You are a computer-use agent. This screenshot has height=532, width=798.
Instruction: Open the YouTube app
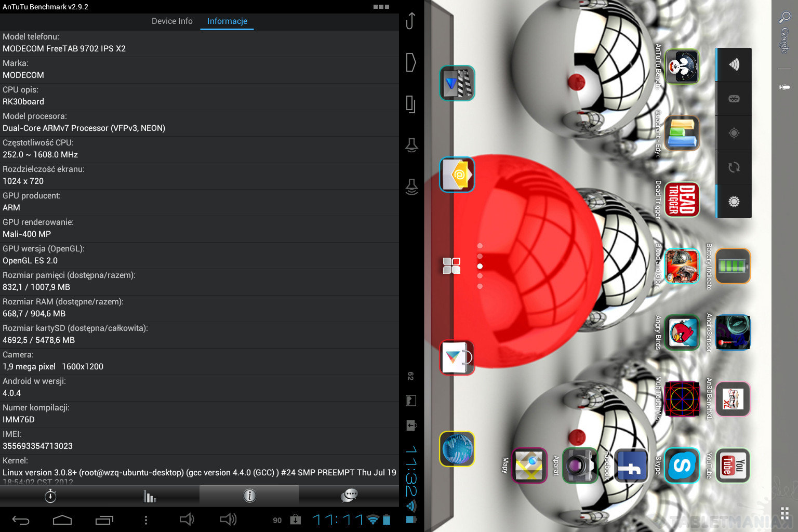point(733,465)
